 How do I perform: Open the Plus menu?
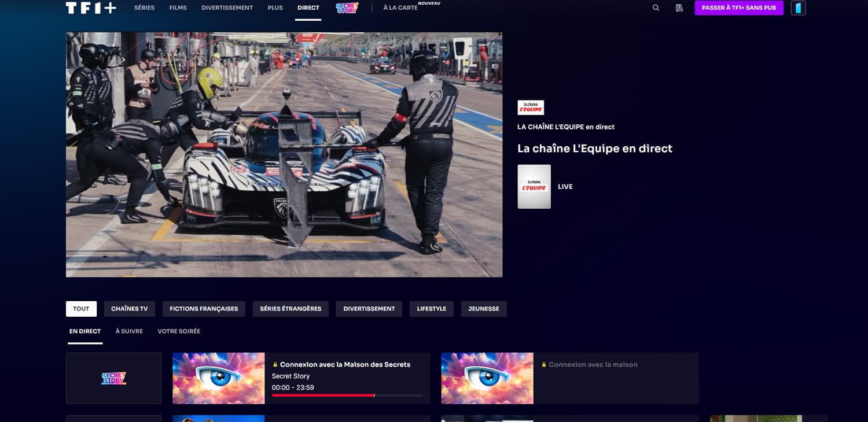click(275, 8)
